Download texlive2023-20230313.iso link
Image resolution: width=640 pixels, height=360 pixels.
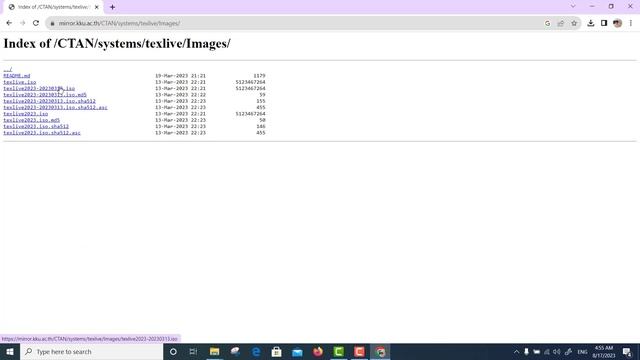coord(39,88)
